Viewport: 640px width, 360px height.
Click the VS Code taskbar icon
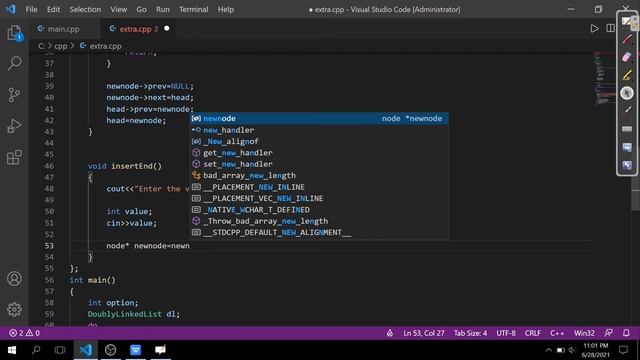[x=86, y=350]
